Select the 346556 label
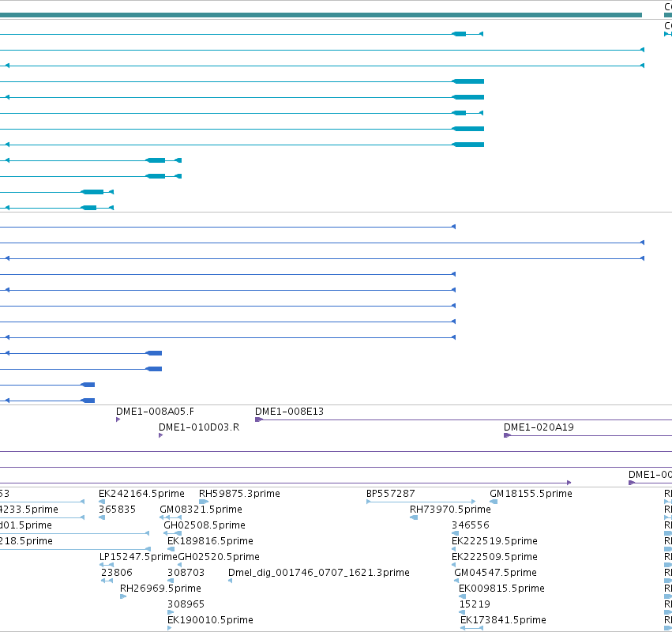The height and width of the screenshot is (632, 672). click(x=470, y=525)
